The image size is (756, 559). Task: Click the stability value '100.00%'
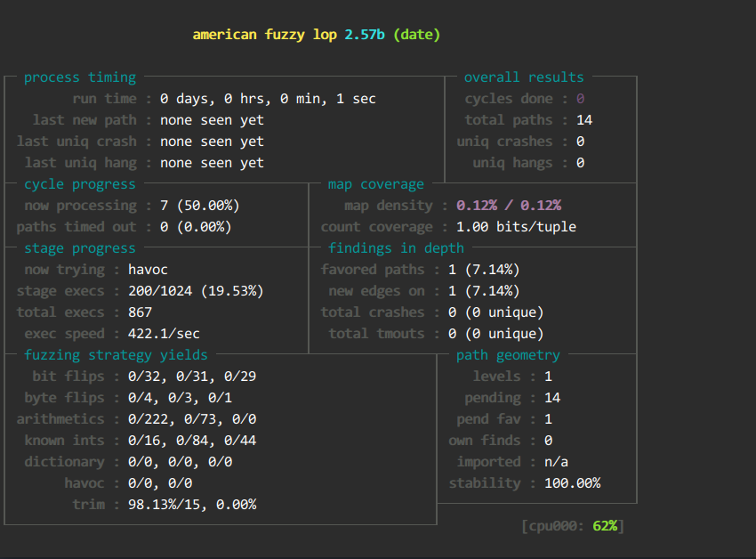click(x=572, y=482)
